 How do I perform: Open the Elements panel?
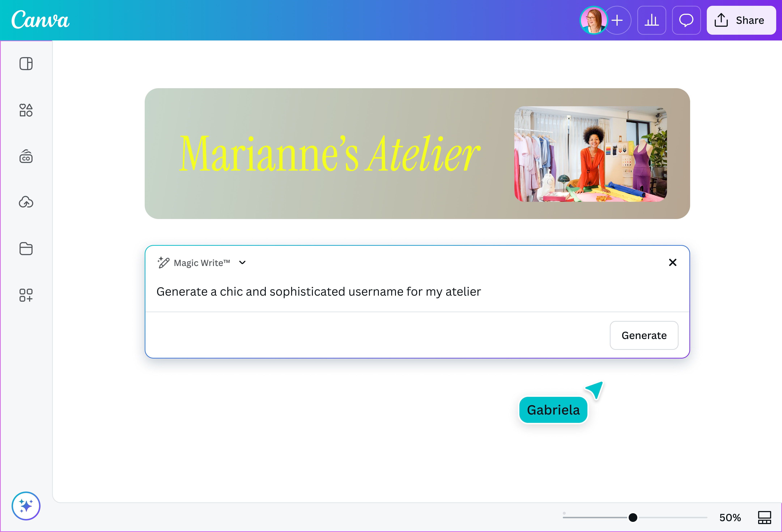(x=26, y=110)
